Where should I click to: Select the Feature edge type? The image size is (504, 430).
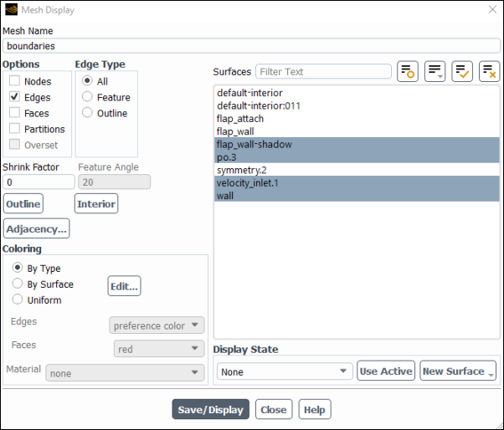pyautogui.click(x=87, y=97)
